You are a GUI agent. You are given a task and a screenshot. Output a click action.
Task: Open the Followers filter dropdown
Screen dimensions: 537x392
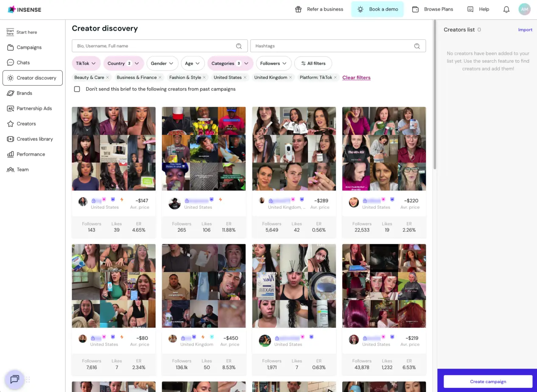(x=273, y=63)
